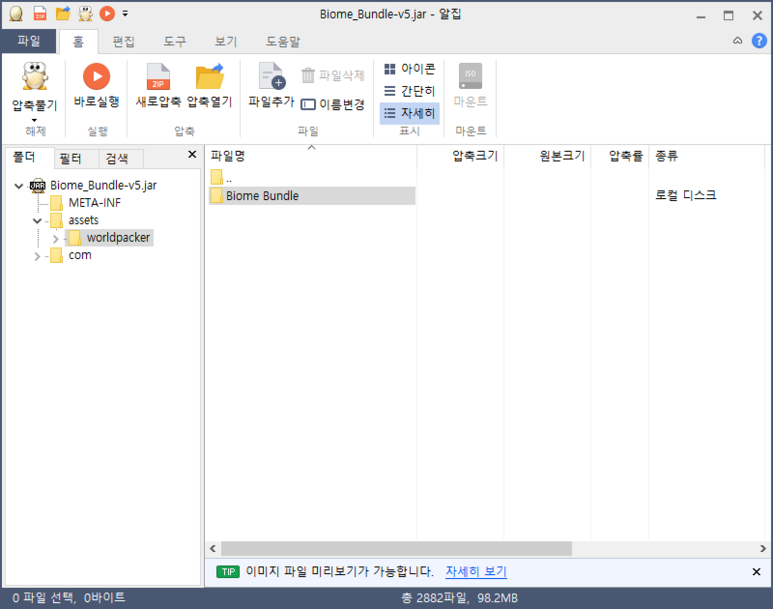Click the '로컬 디스크' type cell
This screenshot has width=773, height=609.
pyautogui.click(x=685, y=195)
